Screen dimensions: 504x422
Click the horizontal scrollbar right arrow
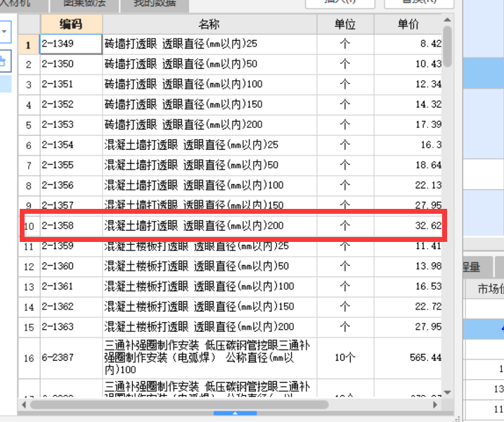tap(435, 404)
